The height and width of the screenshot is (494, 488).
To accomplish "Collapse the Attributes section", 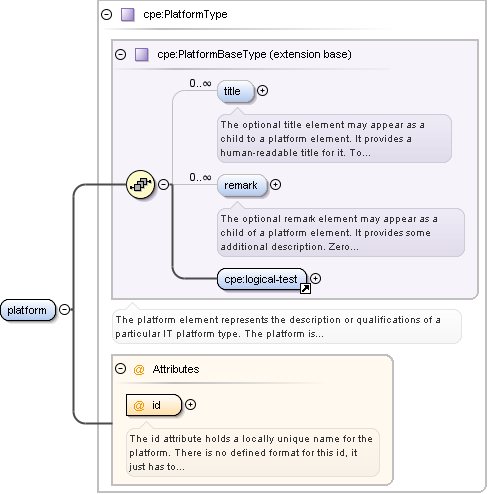I will point(120,369).
